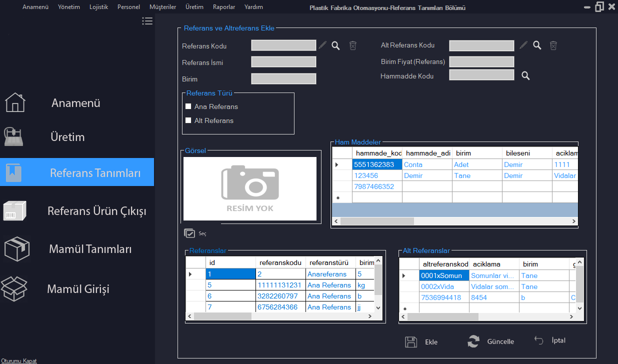Enable the Ana Referans checkbox
Image resolution: width=618 pixels, height=364 pixels.
tap(188, 106)
